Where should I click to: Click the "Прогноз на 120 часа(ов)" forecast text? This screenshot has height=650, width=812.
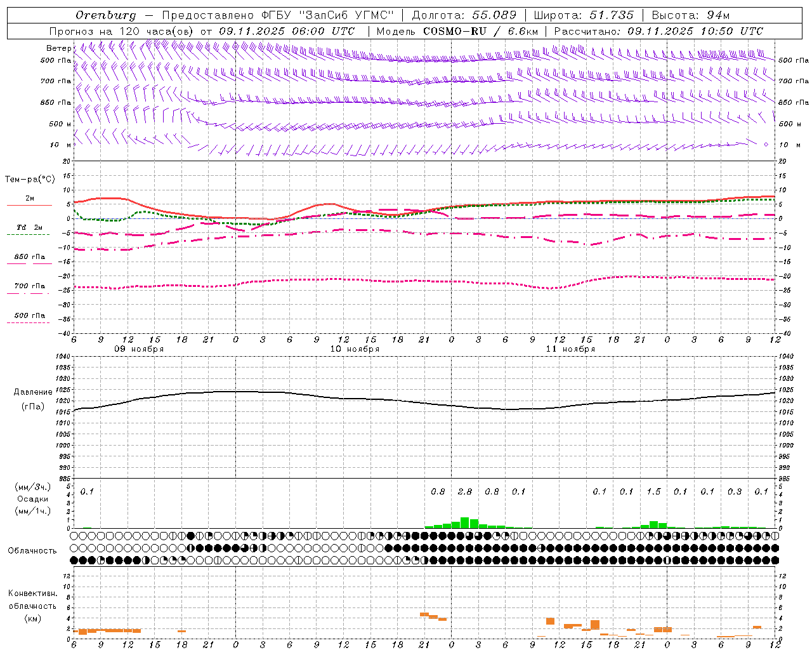[122, 31]
